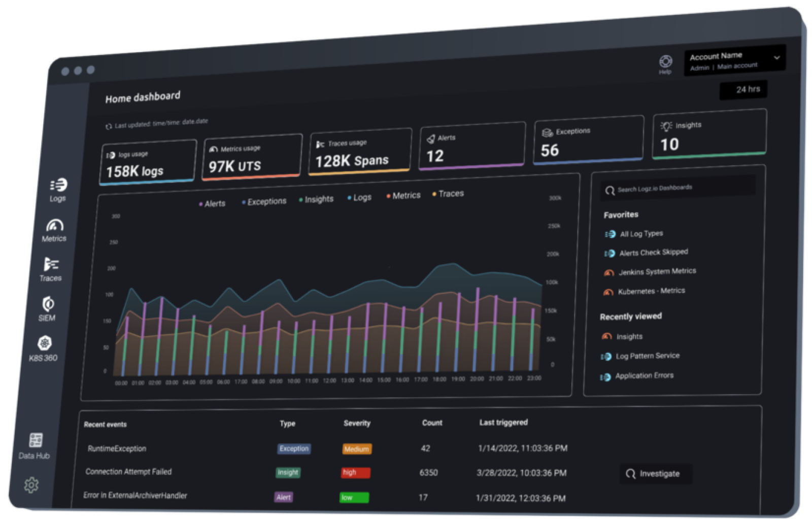Open the Exceptions 56 card
Screen dimensions: 812x519
click(x=589, y=140)
